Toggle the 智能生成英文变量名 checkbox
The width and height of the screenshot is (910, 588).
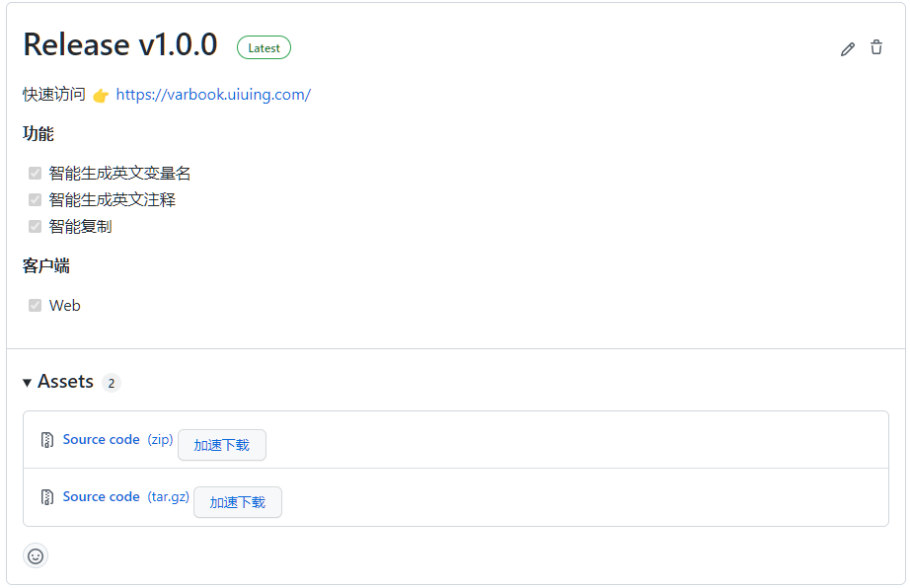coord(35,173)
